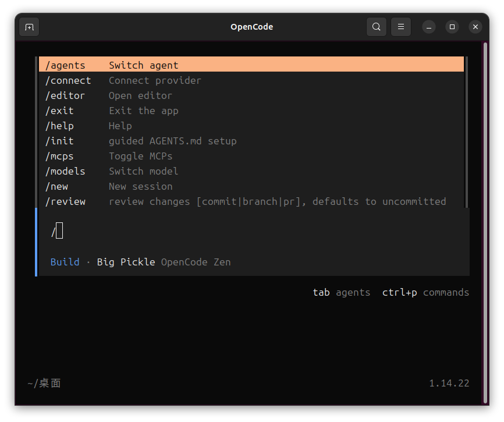Choose the /connect Connect provider command
The image size is (504, 422).
click(x=251, y=80)
